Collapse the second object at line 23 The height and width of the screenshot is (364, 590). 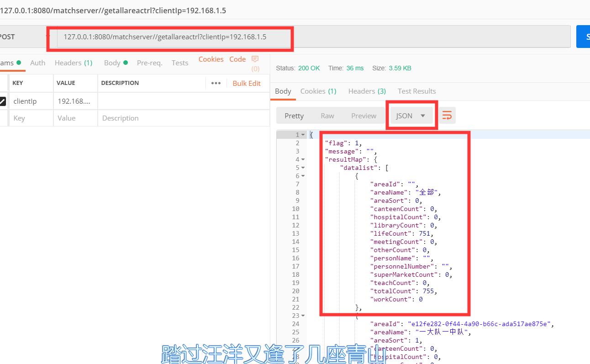point(303,316)
